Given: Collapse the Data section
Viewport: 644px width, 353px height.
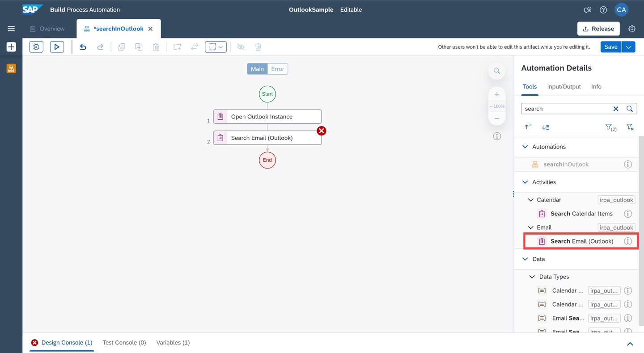Looking at the screenshot, I should [525, 259].
